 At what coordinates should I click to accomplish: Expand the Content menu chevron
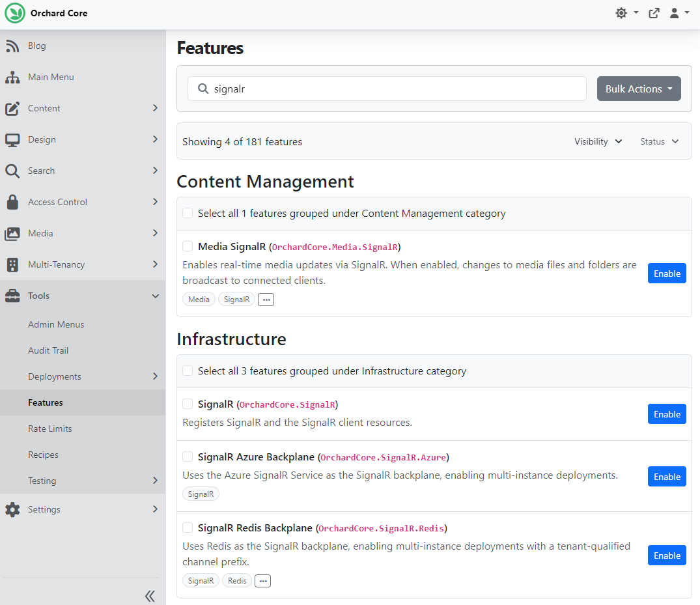(x=155, y=108)
